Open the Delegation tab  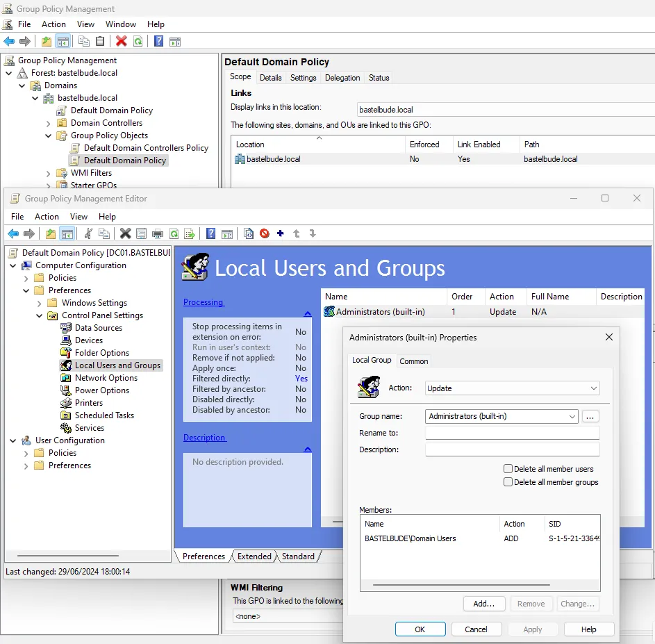click(x=342, y=78)
